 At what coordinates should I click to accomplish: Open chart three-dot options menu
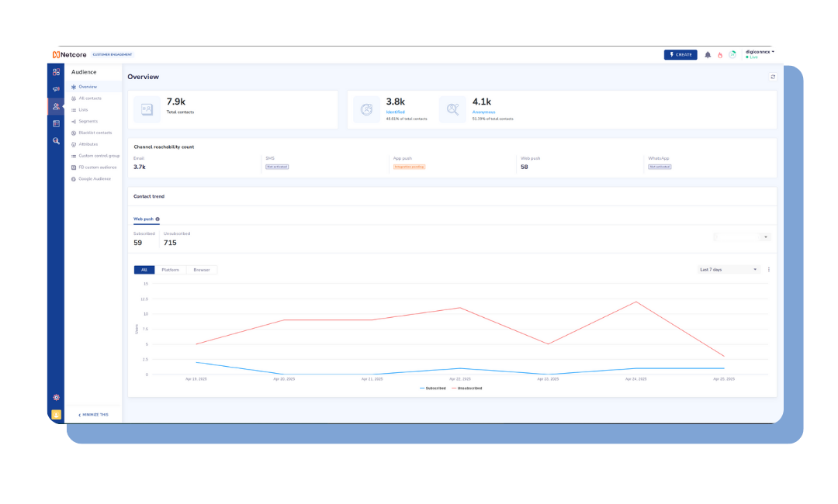click(x=769, y=270)
